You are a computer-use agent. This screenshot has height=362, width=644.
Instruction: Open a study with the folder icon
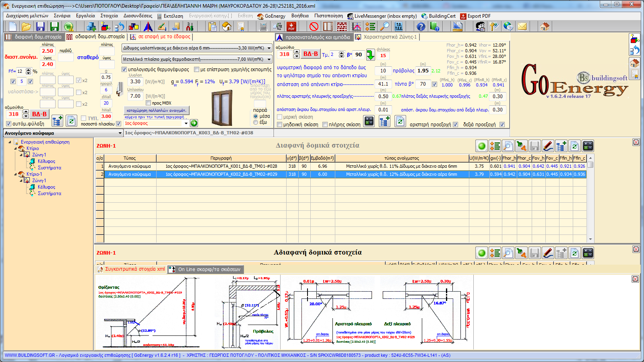click(26, 27)
